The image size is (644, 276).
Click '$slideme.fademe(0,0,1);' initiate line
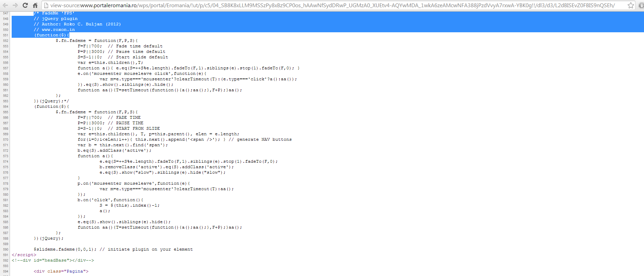pyautogui.click(x=65, y=249)
